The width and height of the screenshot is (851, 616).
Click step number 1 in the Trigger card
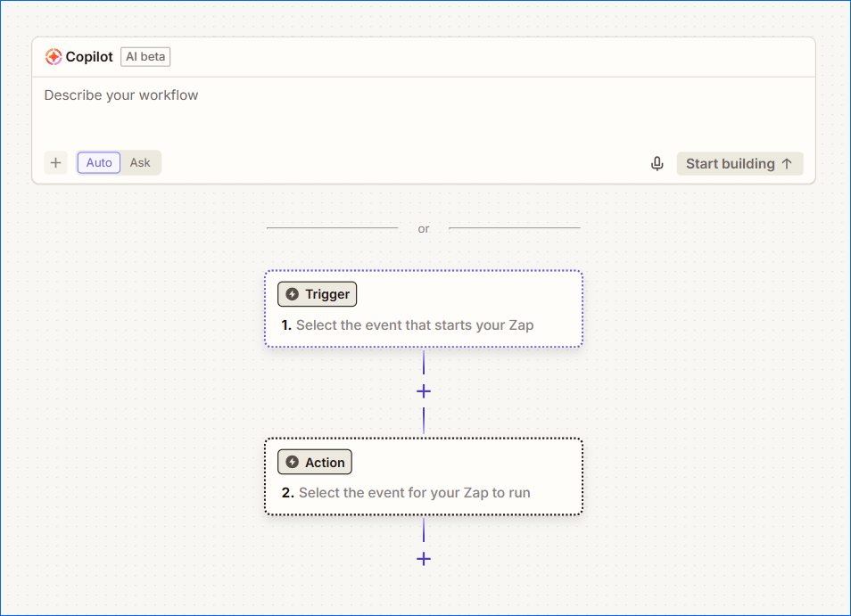pos(286,325)
